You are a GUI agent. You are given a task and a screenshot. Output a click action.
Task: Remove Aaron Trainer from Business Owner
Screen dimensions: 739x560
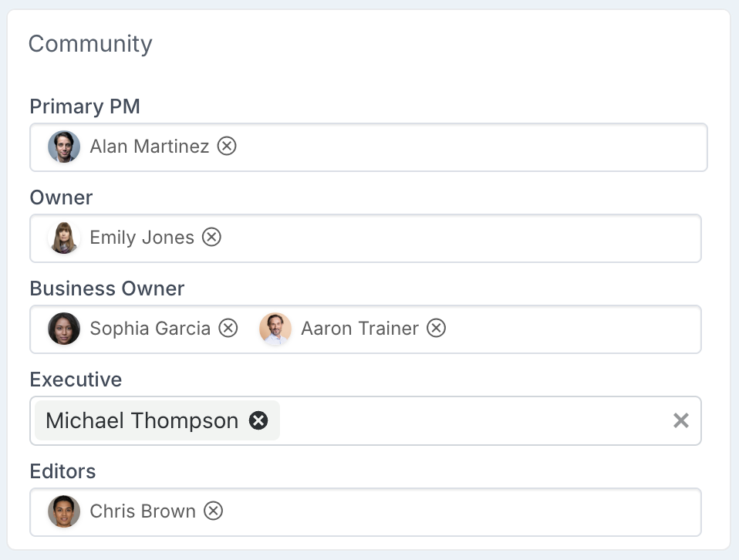tap(437, 329)
